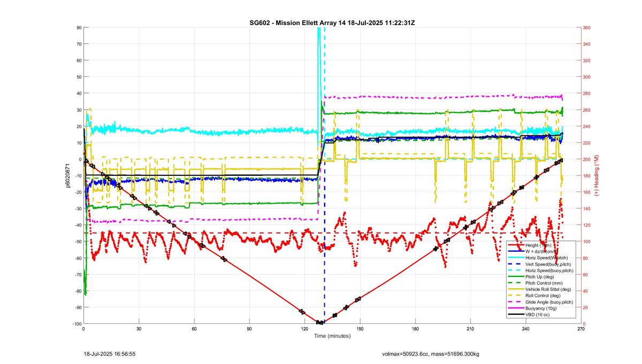The width and height of the screenshot is (642, 364).
Task: Select the 'VBD (10 cc)' legend entry
Action: 537,315
